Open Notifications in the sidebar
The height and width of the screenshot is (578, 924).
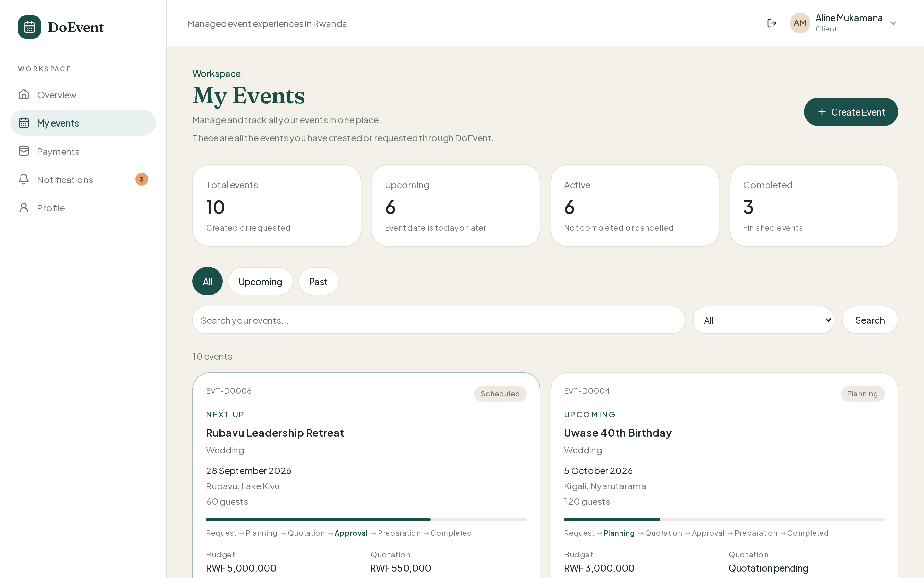point(83,180)
